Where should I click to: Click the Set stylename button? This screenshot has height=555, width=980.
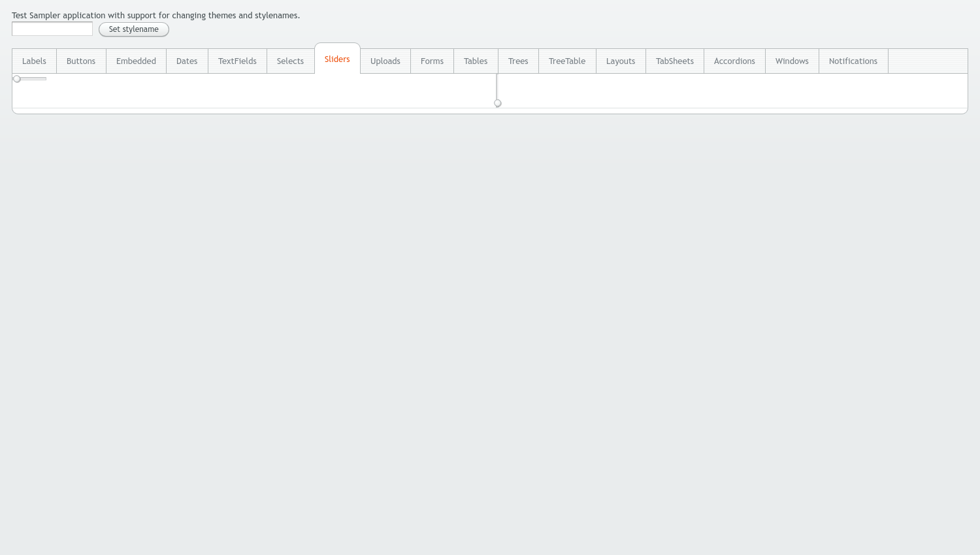pos(134,29)
